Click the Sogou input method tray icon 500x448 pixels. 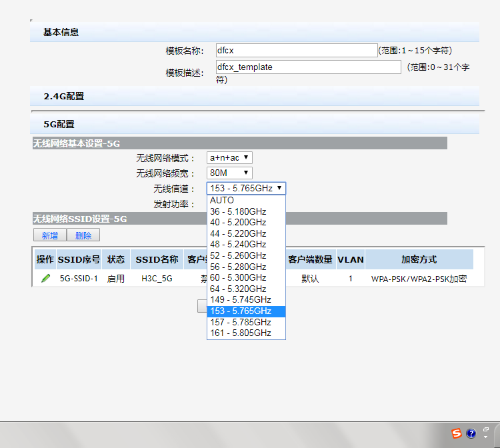point(456,433)
